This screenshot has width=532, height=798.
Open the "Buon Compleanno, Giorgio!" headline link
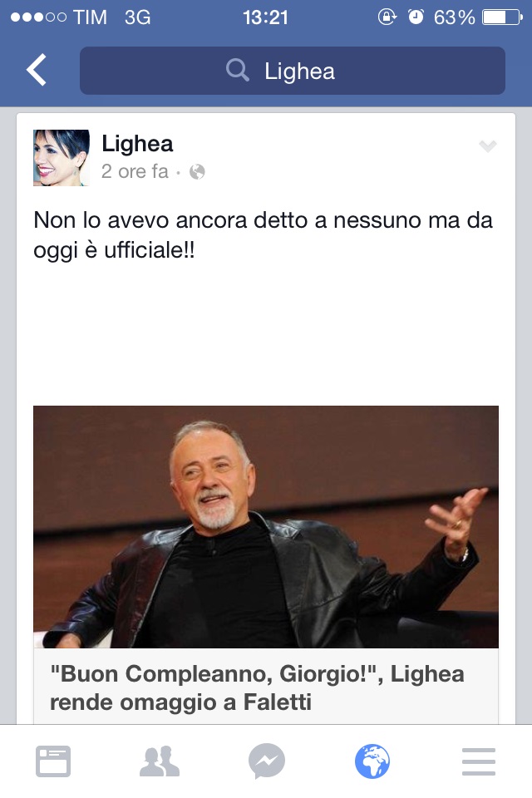pos(257,688)
